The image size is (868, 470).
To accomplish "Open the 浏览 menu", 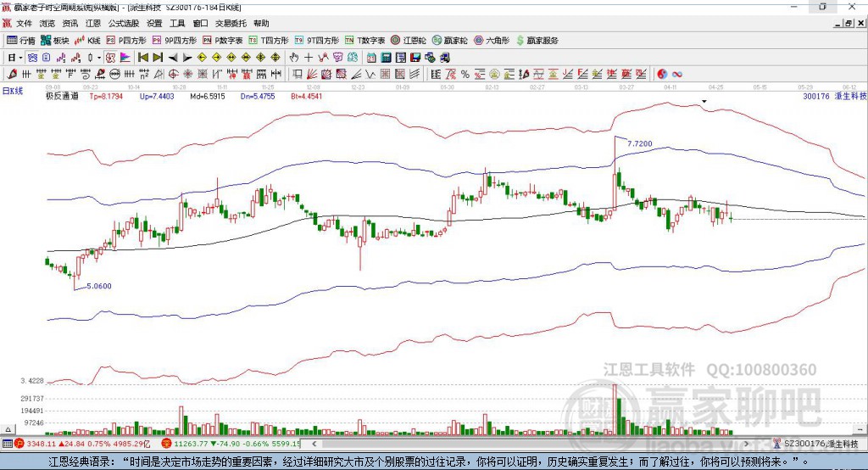I will click(x=47, y=23).
